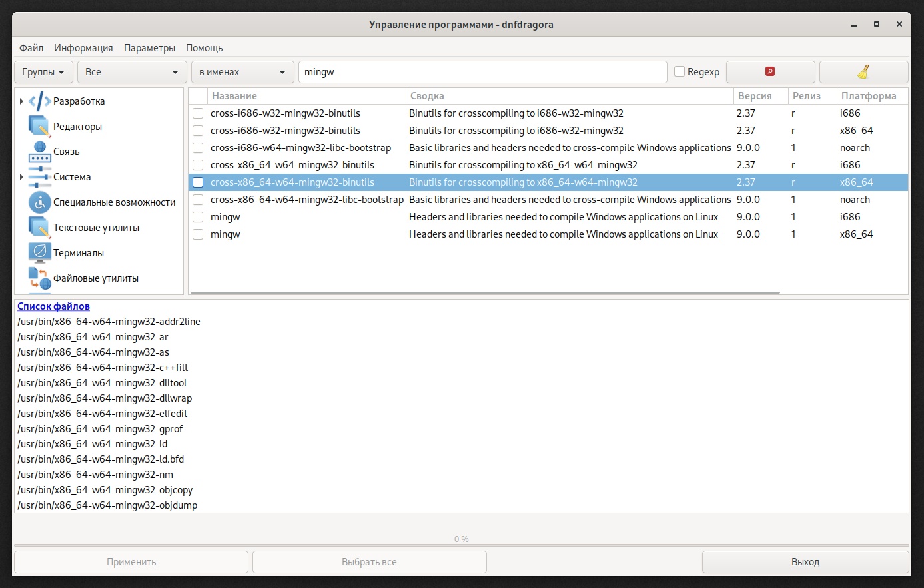The width and height of the screenshot is (924, 588).
Task: Tick the cross-x86_64-w64-mingw32-libc-bootstrap checkbox
Action: [x=198, y=200]
